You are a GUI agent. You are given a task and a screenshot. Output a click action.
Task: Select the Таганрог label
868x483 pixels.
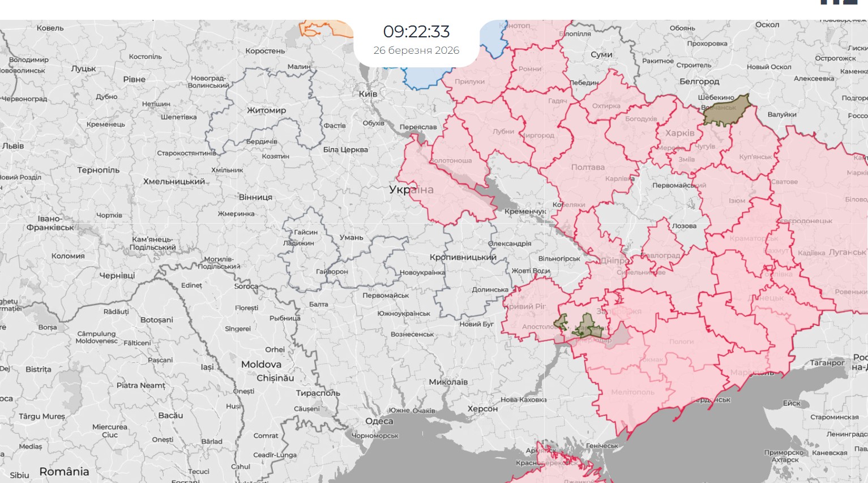[x=827, y=363]
